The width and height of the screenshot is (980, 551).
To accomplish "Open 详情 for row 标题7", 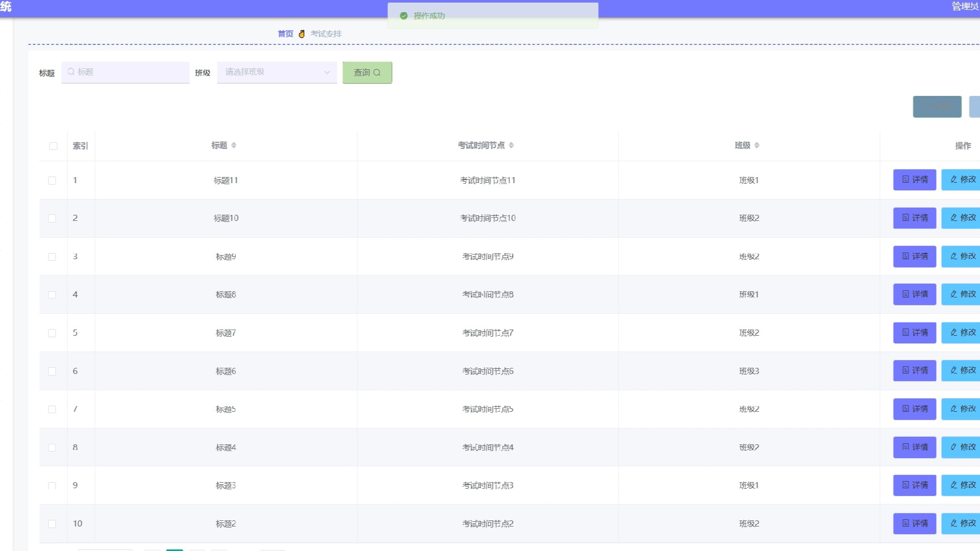I will pyautogui.click(x=915, y=333).
